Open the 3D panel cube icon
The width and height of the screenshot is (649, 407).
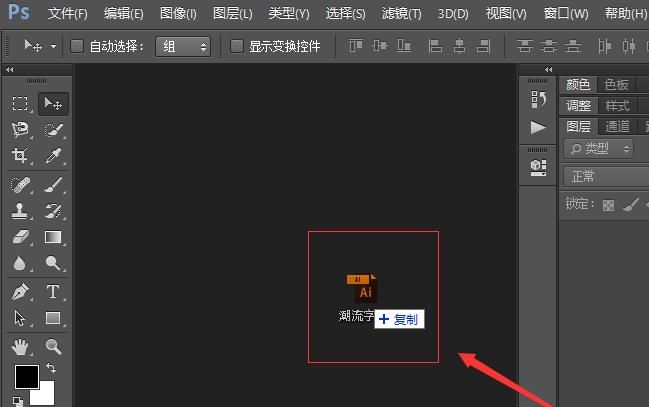(538, 167)
